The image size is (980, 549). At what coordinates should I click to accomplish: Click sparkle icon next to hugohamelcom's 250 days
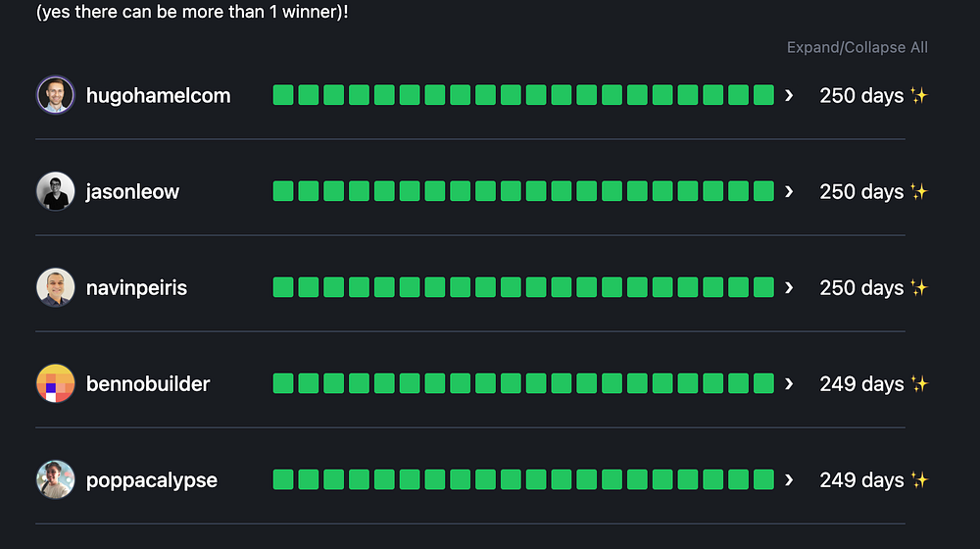[918, 95]
